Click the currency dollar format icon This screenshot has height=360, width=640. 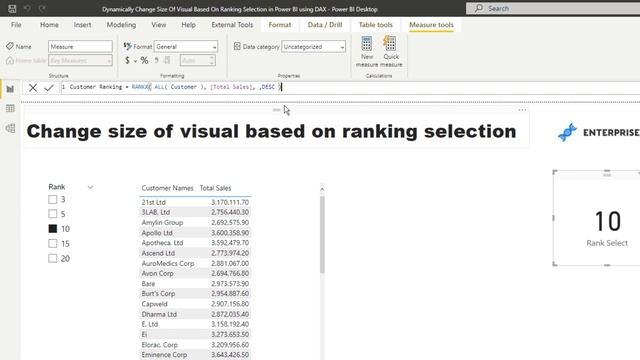tap(127, 60)
